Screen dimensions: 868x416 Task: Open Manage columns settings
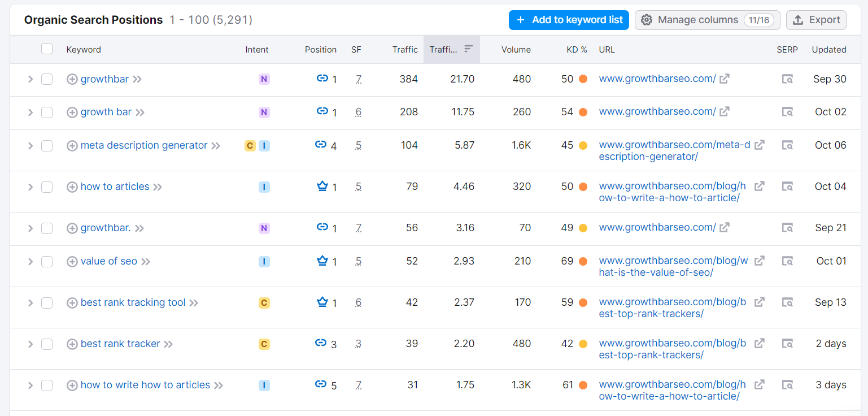[708, 20]
